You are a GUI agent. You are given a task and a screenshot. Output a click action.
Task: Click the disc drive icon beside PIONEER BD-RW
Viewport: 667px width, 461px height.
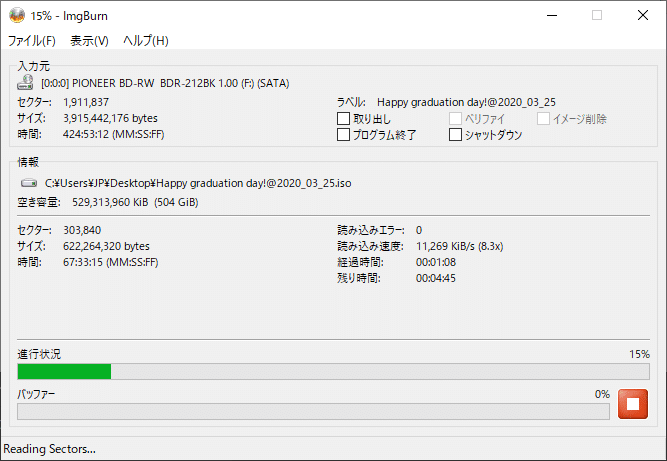[25, 83]
